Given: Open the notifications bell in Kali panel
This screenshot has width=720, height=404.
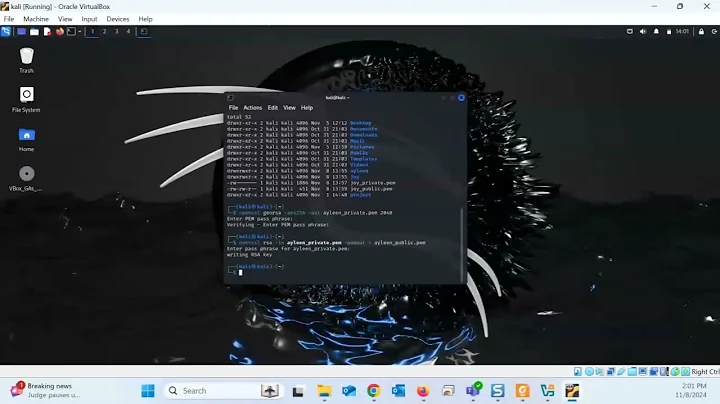Looking at the screenshot, I should coord(656,31).
